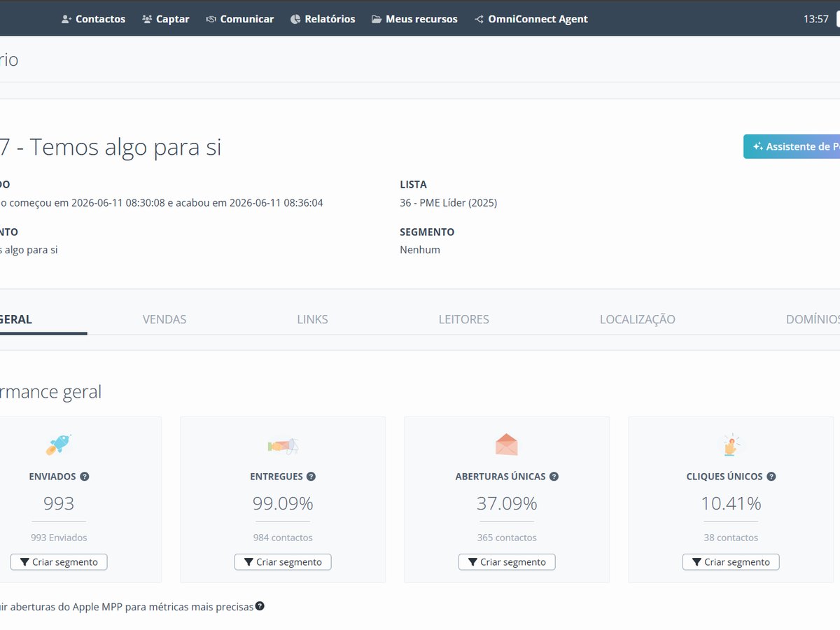Click the Apple MPP help question mark icon
Viewport: 840px width, 630px height.
pyautogui.click(x=260, y=606)
